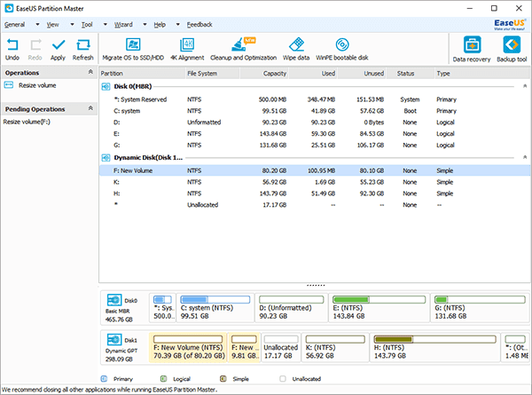This screenshot has height=395, width=532.
Task: Open the View menu
Action: coord(52,25)
